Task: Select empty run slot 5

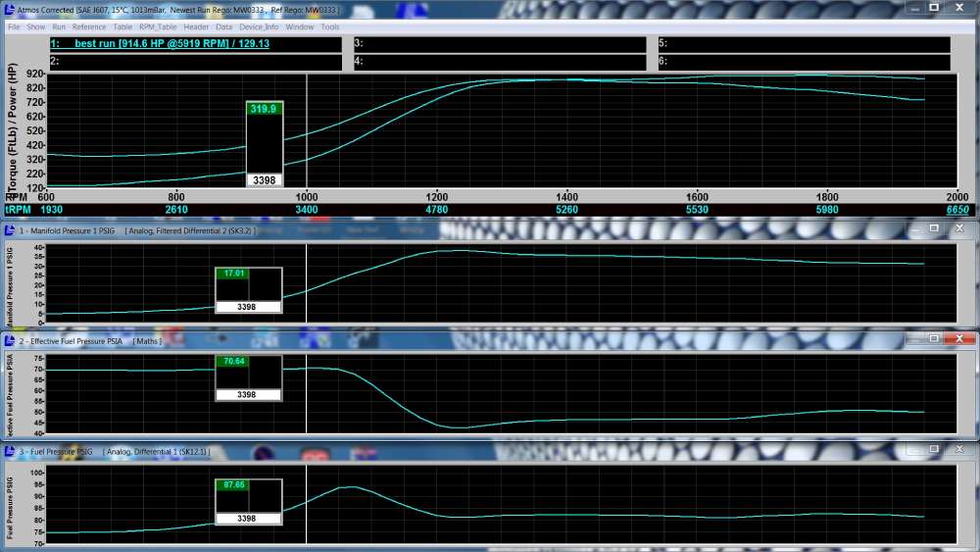Action: 803,44
